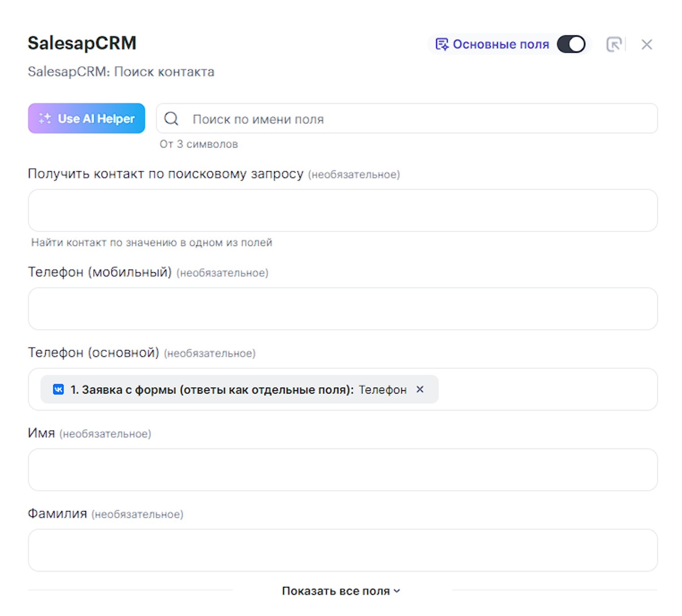
Task: Click the magnifier search icon
Action: pos(171,119)
